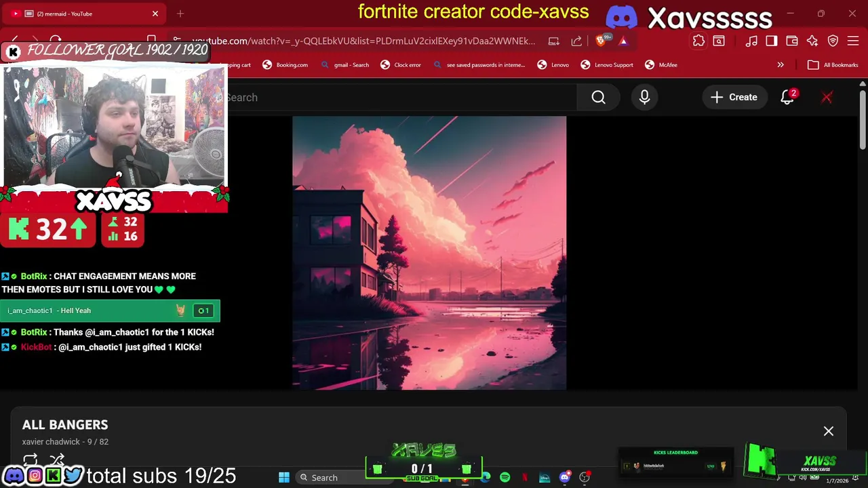Click the pink sunset video player
This screenshot has height=488, width=868.
(x=429, y=253)
